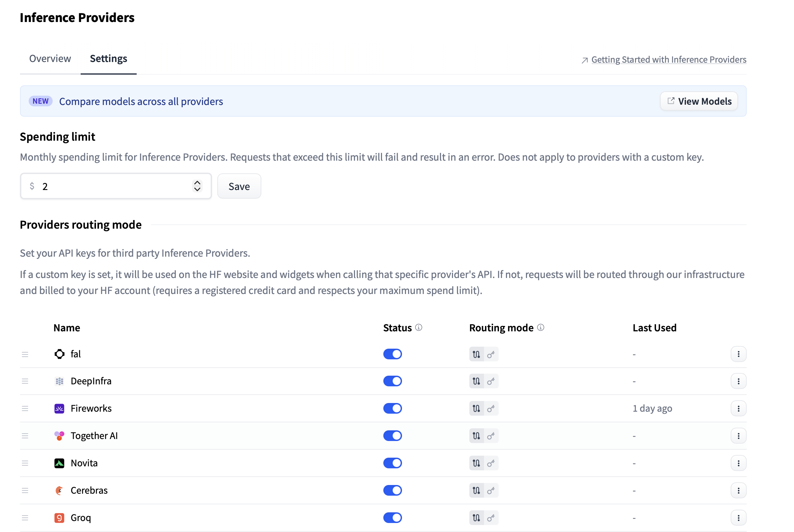Click custom key icon in Fireworks row

tap(491, 409)
